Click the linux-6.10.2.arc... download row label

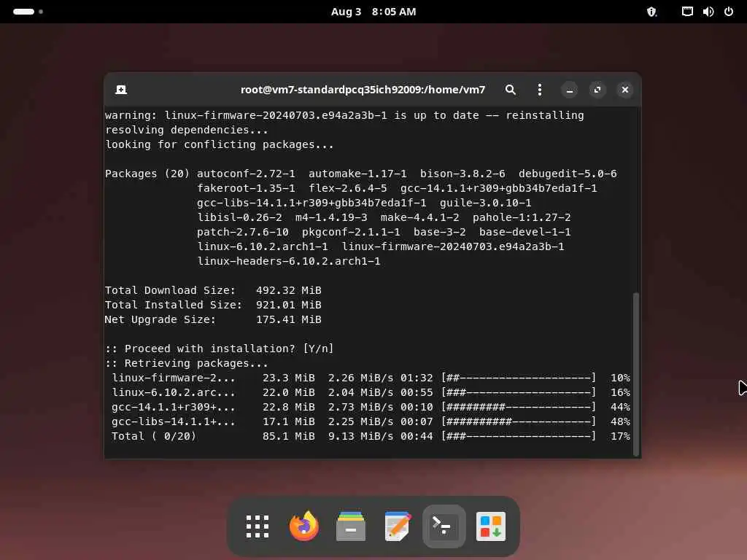174,392
